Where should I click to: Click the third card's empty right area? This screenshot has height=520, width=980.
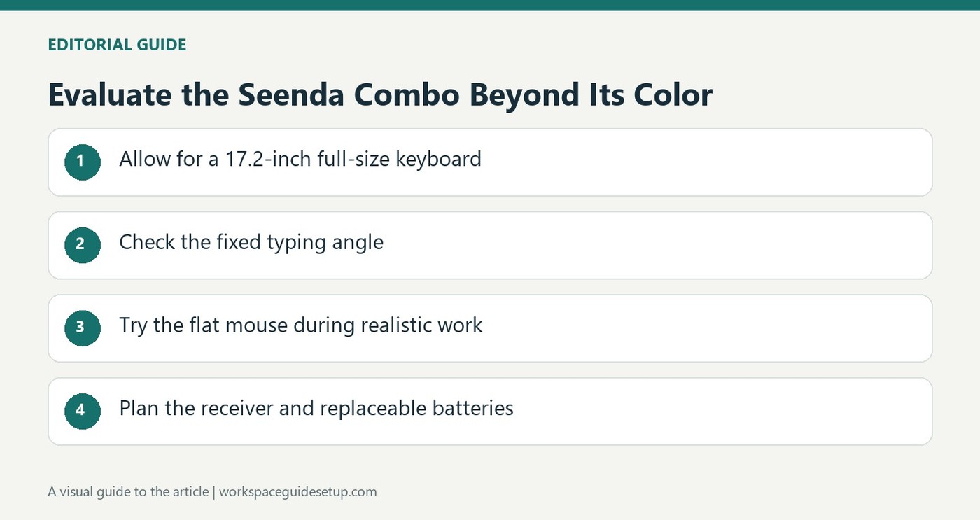point(707,328)
